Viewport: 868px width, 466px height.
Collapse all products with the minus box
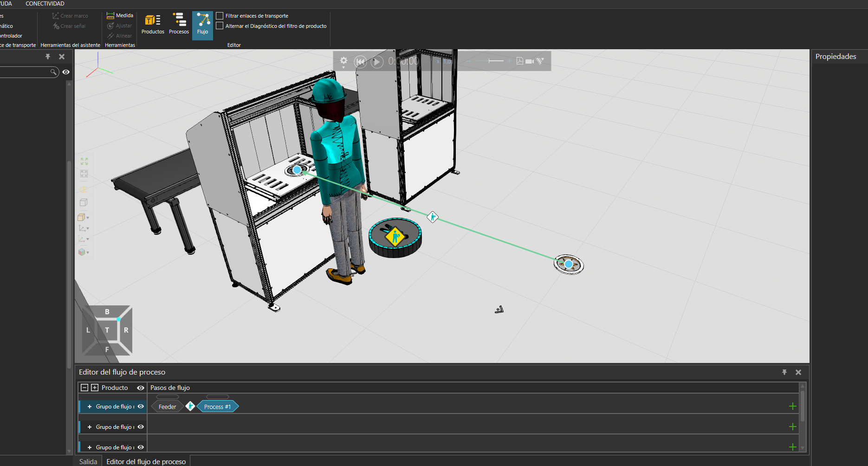pos(84,388)
